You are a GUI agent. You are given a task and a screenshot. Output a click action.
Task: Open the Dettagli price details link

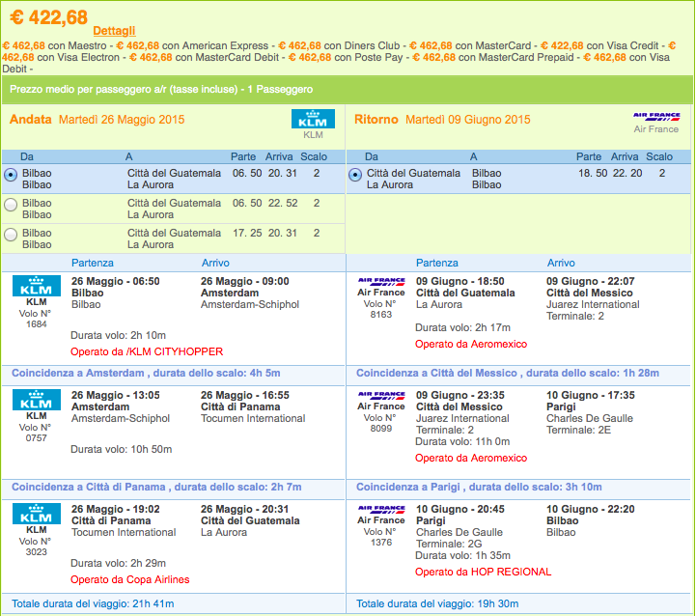click(x=114, y=31)
